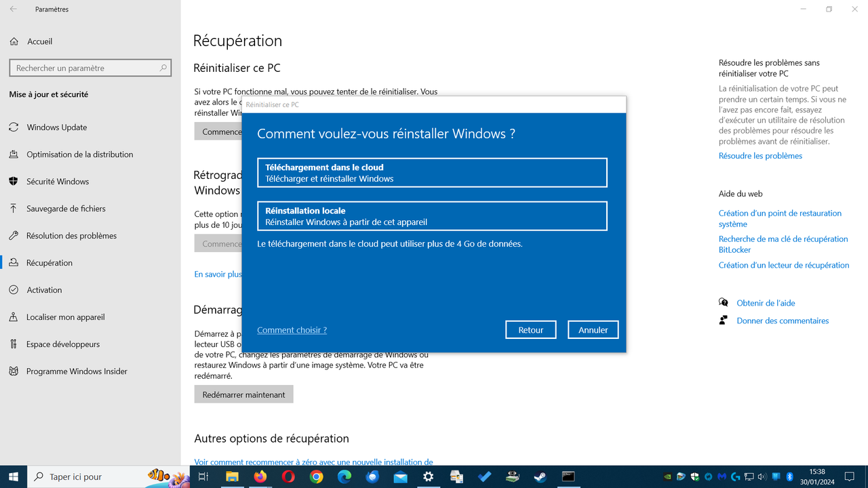Screen dimensions: 868x488
Task: Open Thunderbird from the taskbar
Action: point(372,476)
